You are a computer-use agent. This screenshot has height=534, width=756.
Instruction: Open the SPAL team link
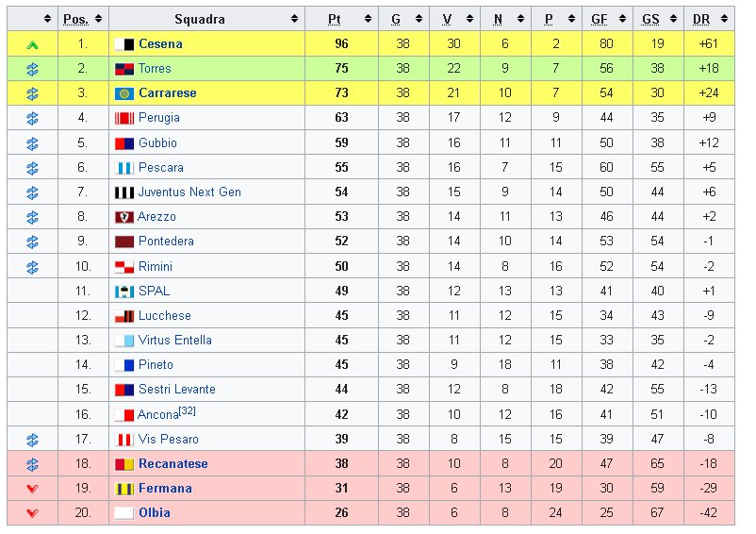tap(155, 292)
